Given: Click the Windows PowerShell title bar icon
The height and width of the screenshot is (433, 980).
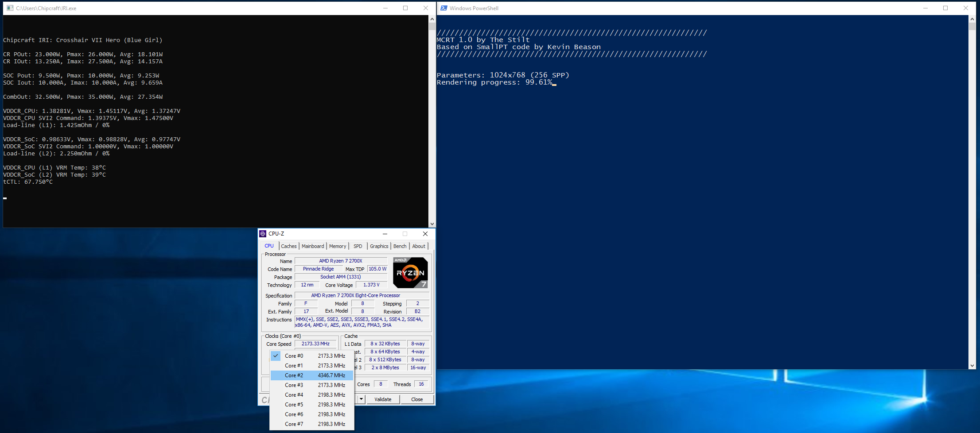Looking at the screenshot, I should coord(443,8).
